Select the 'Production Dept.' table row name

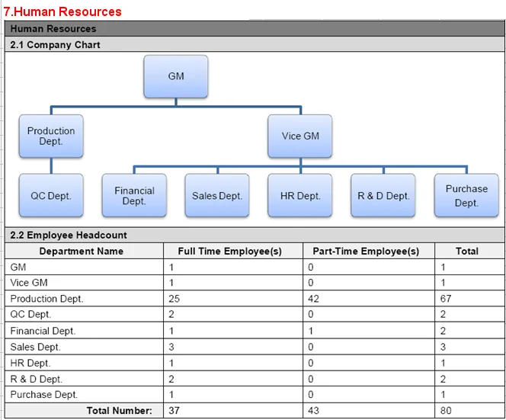pos(85,299)
